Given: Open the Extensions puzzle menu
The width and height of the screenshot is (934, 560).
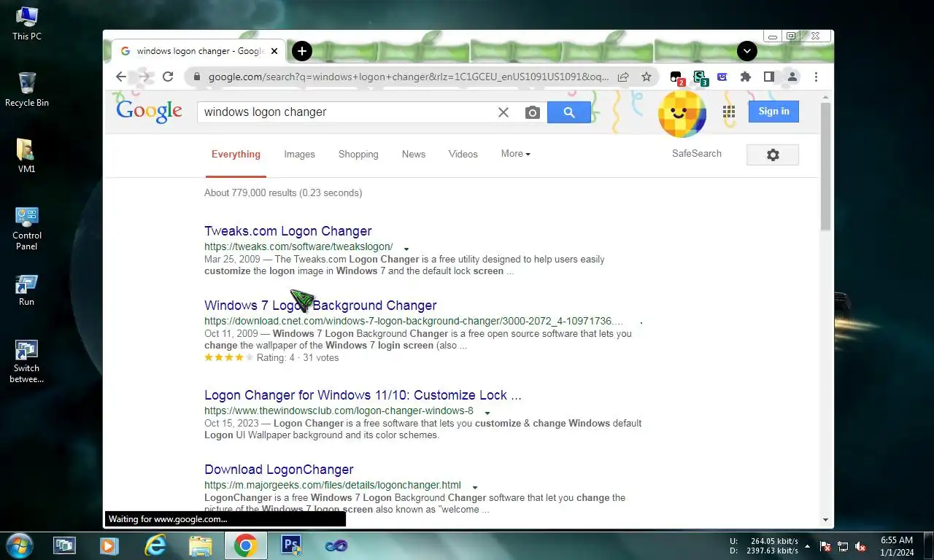Looking at the screenshot, I should (745, 77).
